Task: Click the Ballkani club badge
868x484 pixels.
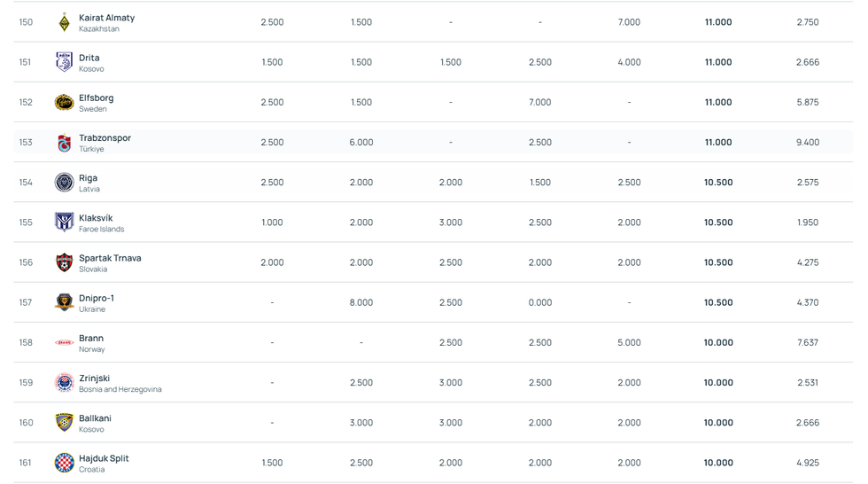Action: [64, 423]
